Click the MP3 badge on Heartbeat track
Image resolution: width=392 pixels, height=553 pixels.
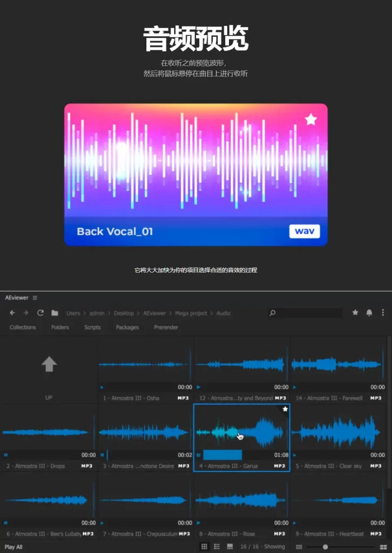click(x=376, y=534)
